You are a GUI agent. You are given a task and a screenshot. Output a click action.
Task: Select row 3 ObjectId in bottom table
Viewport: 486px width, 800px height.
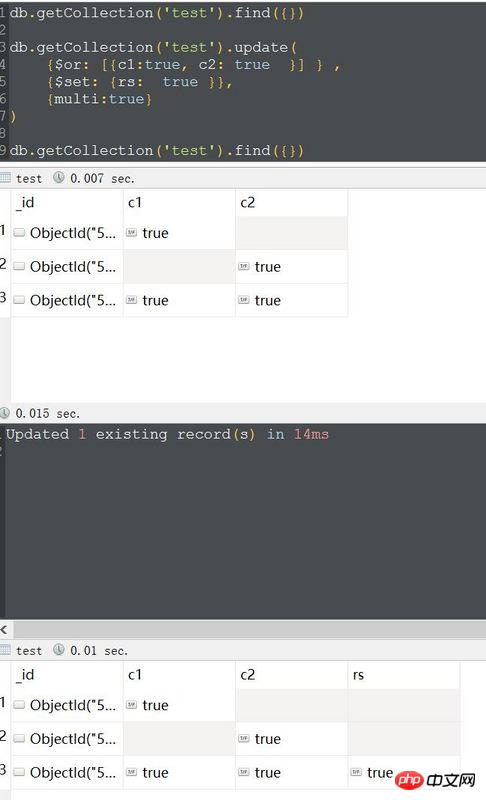67,772
